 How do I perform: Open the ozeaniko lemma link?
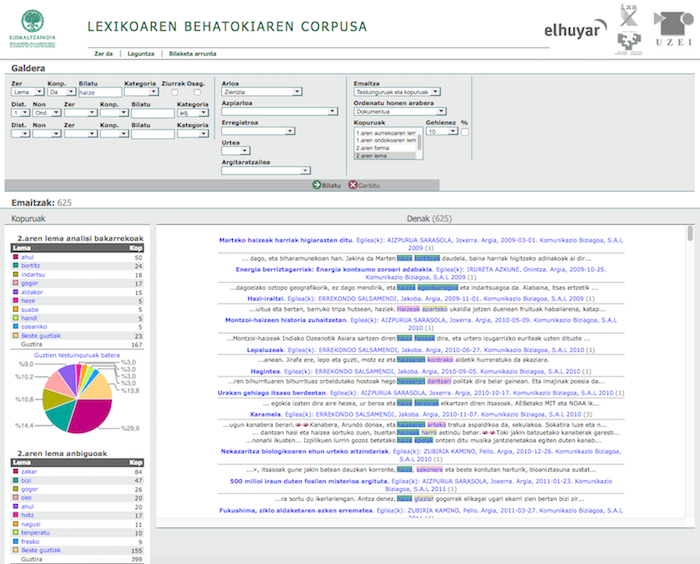pos(34,327)
